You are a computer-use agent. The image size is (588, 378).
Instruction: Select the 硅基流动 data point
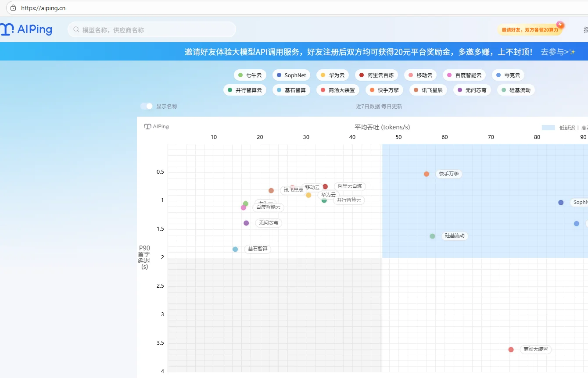pyautogui.click(x=432, y=236)
